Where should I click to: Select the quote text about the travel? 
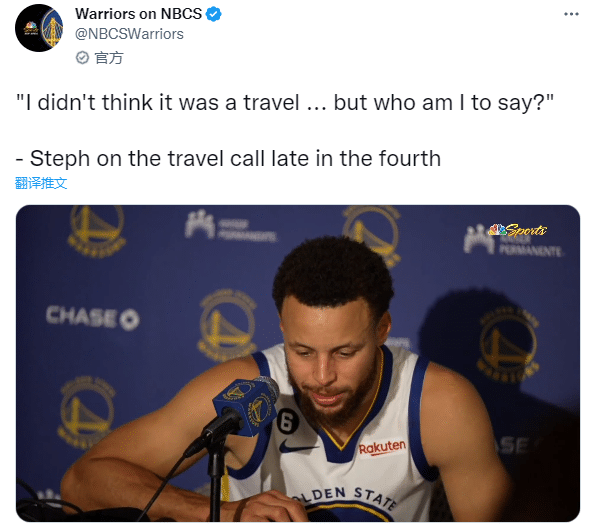pos(285,102)
